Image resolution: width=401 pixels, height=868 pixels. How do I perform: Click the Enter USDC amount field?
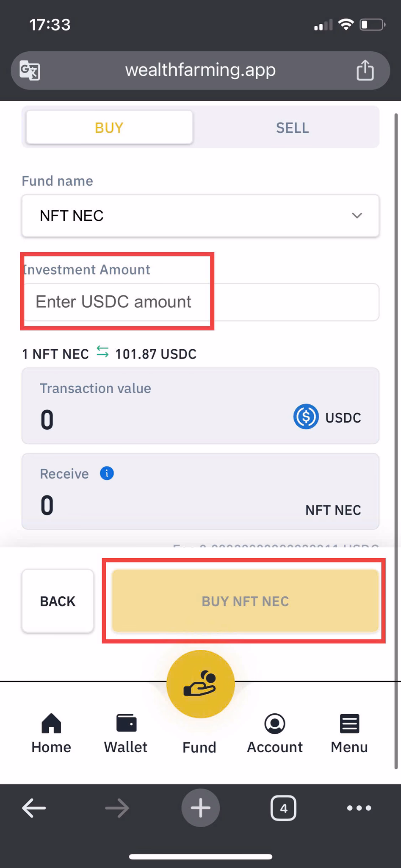coord(200,302)
